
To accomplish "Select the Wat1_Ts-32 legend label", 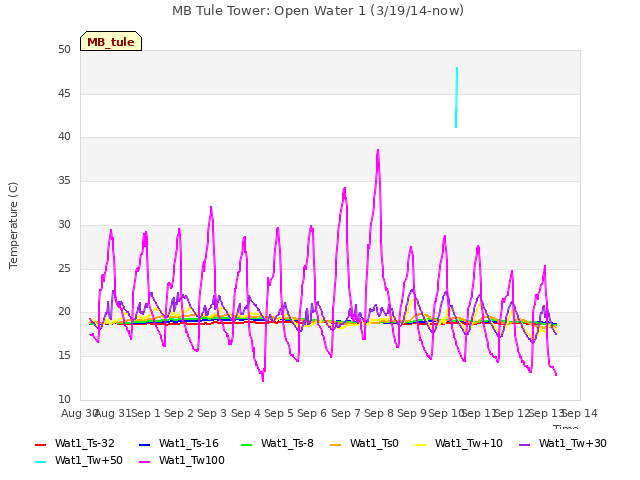I will pyautogui.click(x=84, y=443).
